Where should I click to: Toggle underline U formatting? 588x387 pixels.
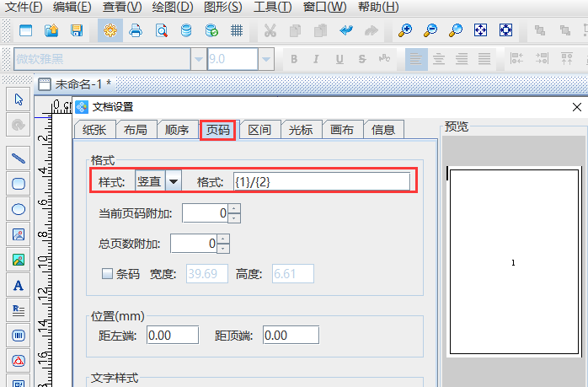pos(339,59)
